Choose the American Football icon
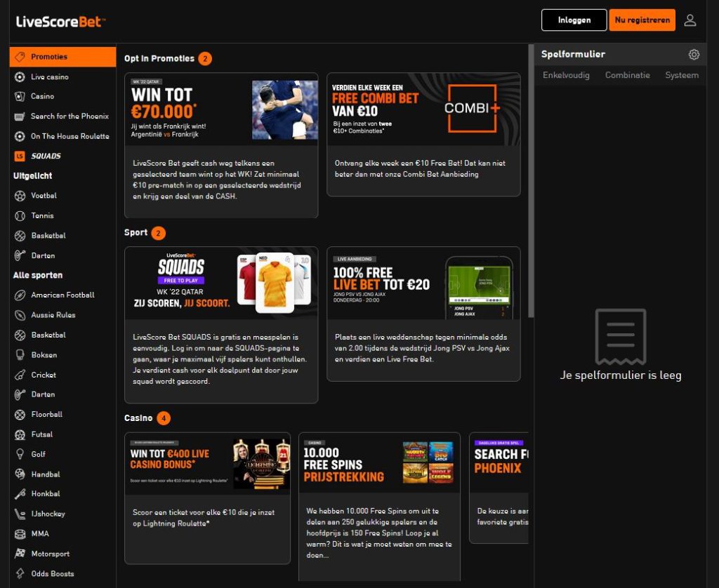 (x=20, y=295)
